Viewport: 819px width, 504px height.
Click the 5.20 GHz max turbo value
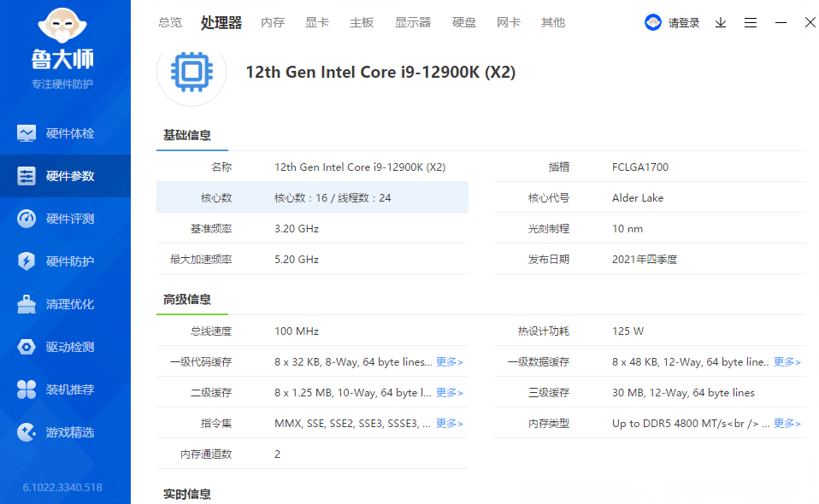pos(297,260)
